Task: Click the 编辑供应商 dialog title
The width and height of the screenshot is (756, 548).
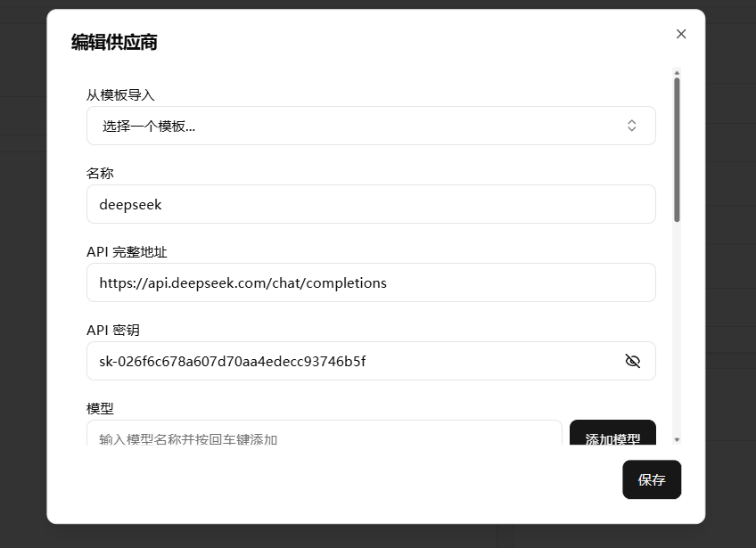Action: click(x=114, y=42)
